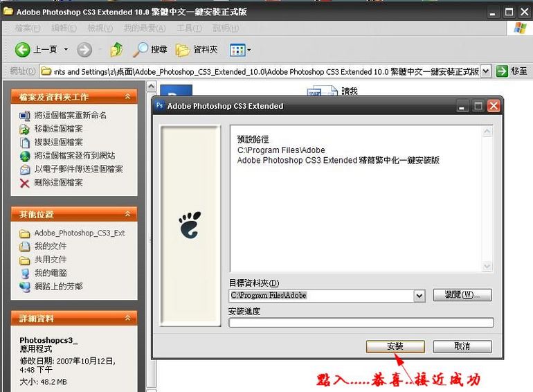Click the 讀我 readme file icon
The width and height of the screenshot is (533, 392).
322,91
